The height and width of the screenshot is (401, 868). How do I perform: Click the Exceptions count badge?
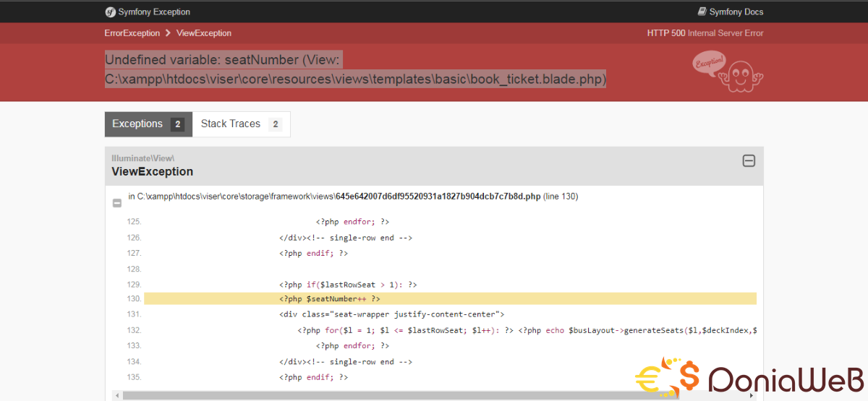[x=177, y=124]
